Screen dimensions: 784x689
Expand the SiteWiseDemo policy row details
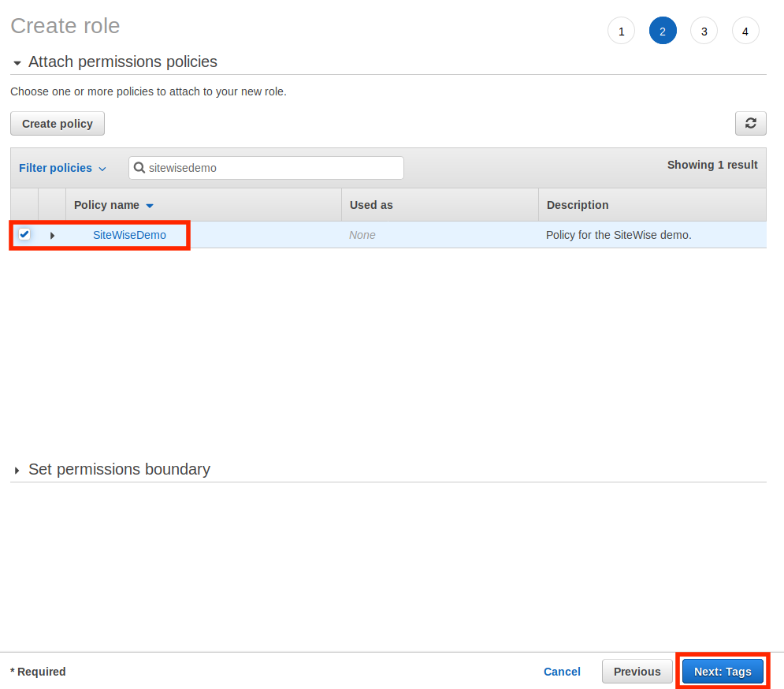52,235
